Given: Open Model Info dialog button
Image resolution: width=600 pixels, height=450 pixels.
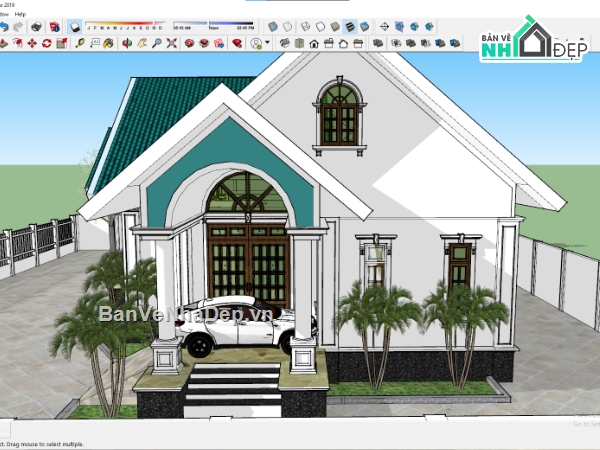Looking at the screenshot, I should point(55,27).
